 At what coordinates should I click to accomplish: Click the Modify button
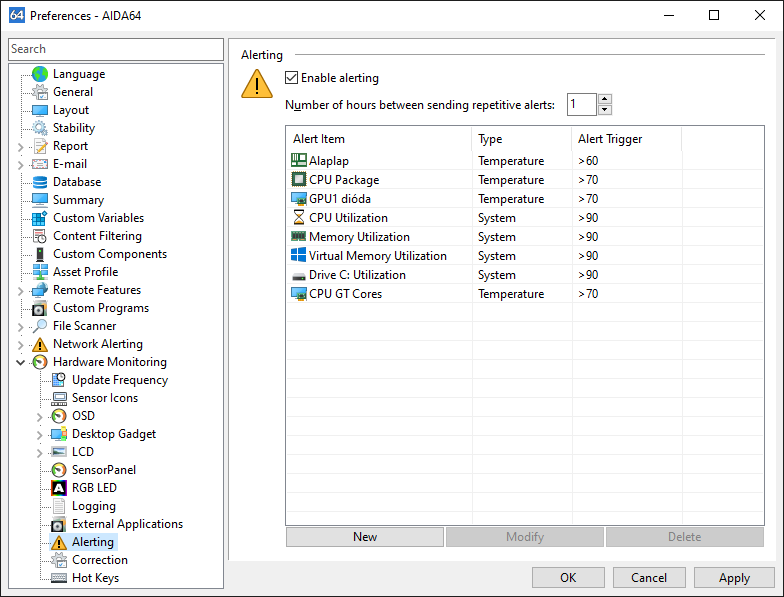(x=524, y=537)
